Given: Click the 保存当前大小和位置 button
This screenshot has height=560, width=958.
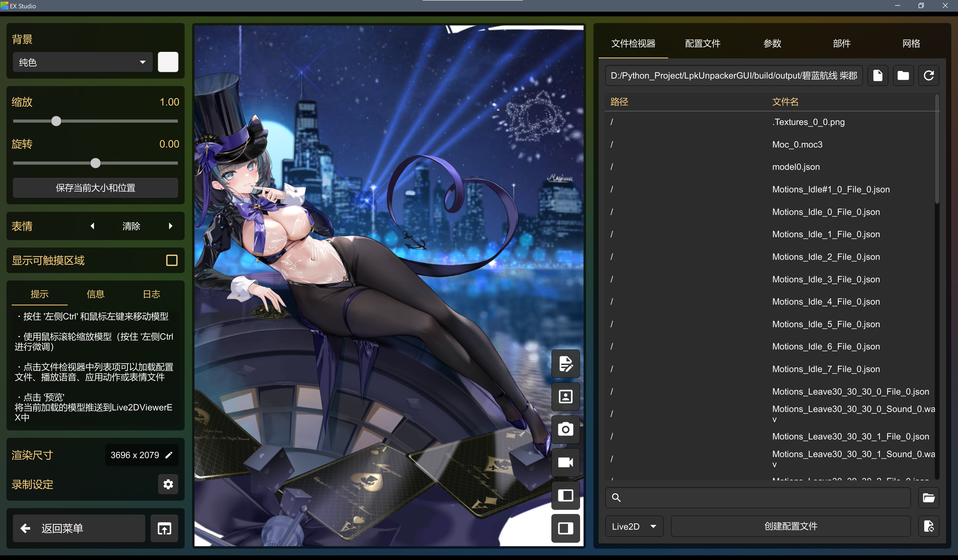Looking at the screenshot, I should point(95,188).
